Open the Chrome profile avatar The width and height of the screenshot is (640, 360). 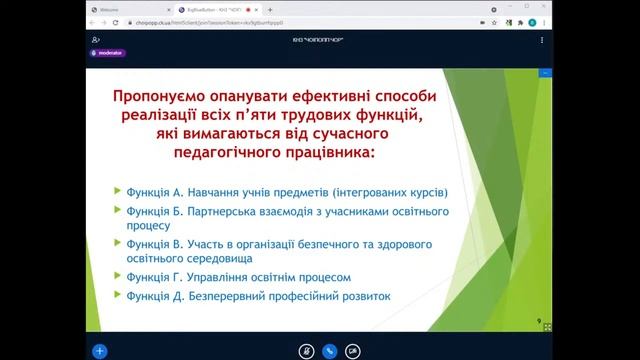click(x=532, y=23)
